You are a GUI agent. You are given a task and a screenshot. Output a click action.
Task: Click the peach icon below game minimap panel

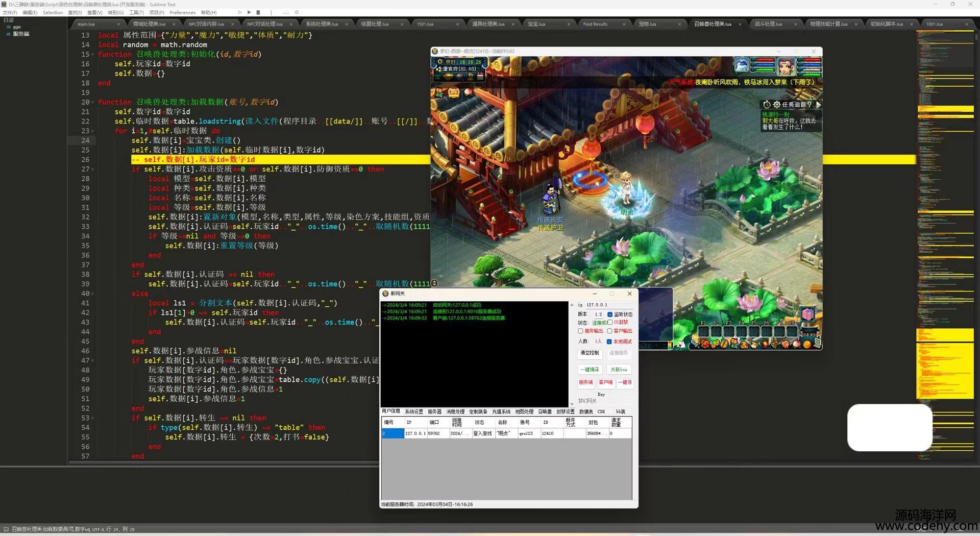pos(468,92)
